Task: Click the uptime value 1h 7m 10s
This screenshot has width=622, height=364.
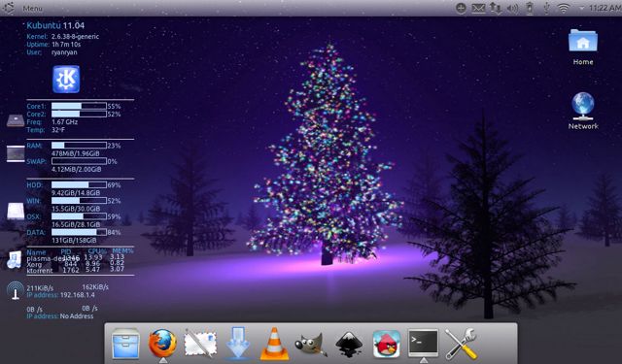Action: (66, 45)
